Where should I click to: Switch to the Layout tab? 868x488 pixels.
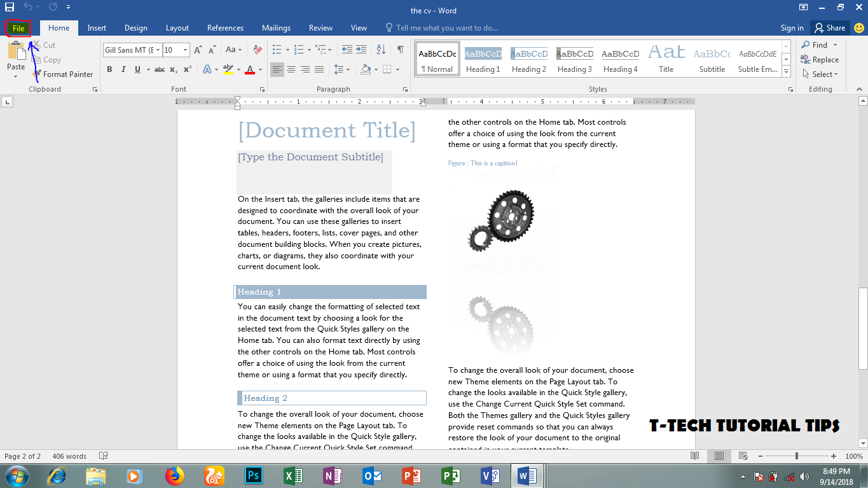point(177,28)
